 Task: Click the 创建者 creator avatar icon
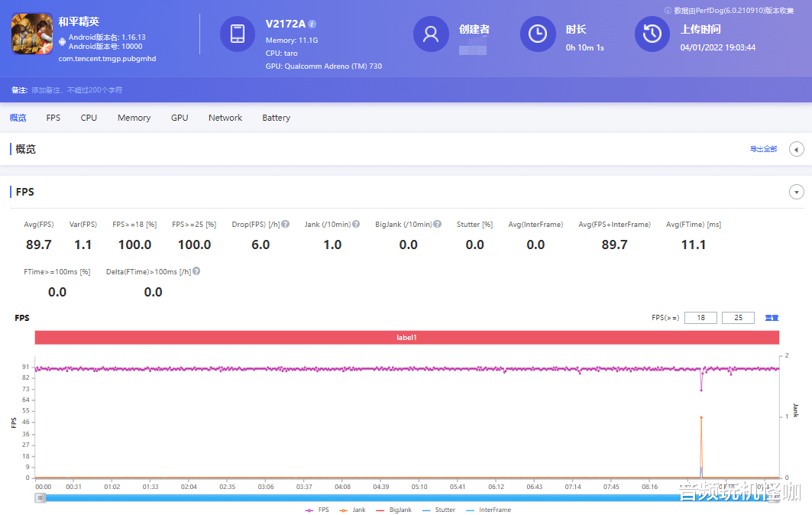[x=431, y=34]
